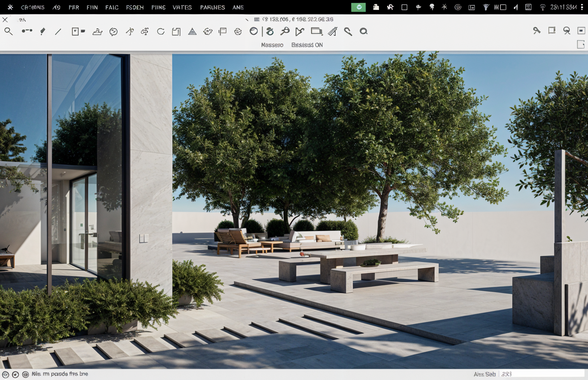
Task: Click the flag marker tool icon
Action: [x=222, y=31]
